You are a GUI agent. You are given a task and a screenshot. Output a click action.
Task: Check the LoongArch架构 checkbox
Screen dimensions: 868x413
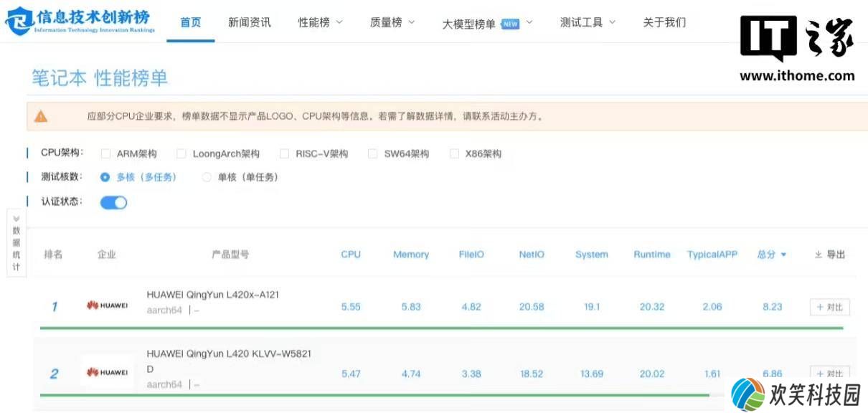(x=181, y=153)
